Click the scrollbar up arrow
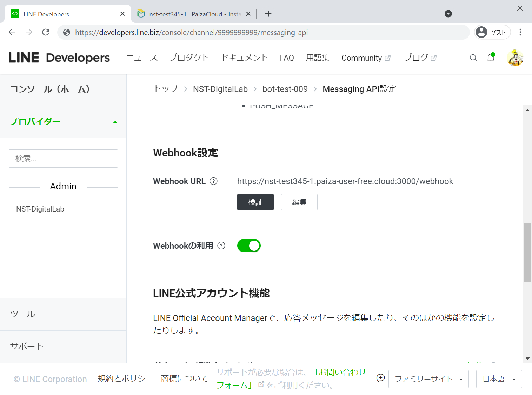This screenshot has width=532, height=395. (527, 110)
